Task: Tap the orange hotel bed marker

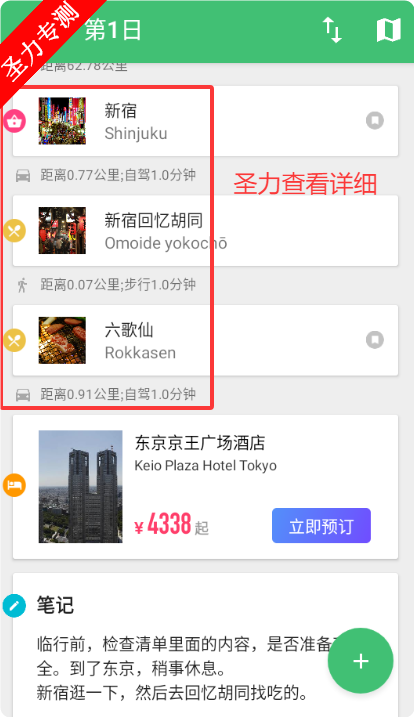Action: point(14,485)
